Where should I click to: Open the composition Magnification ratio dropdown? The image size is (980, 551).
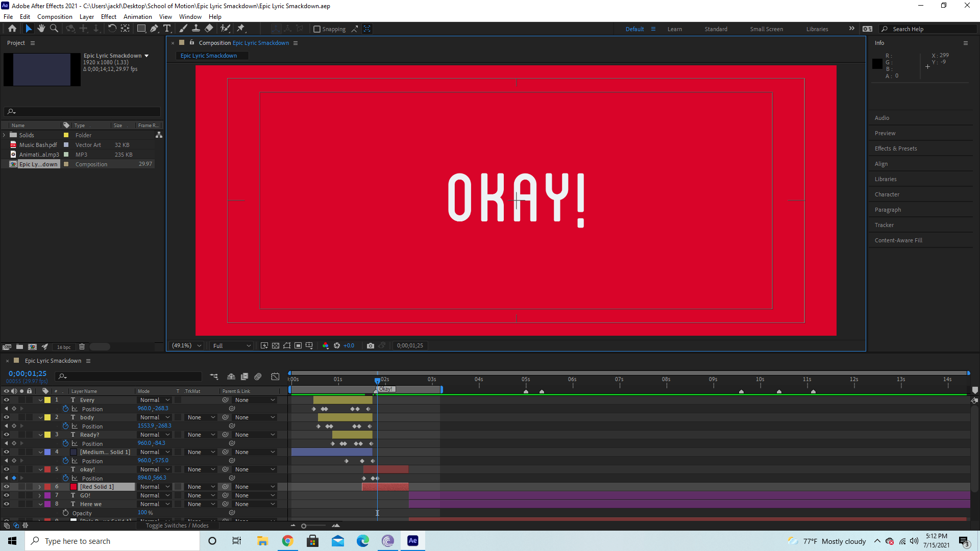[186, 345]
